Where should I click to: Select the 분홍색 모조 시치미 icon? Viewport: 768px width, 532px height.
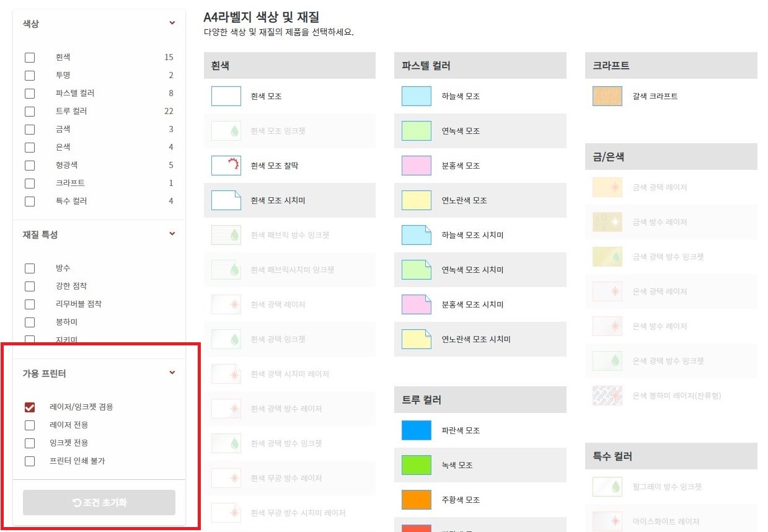(417, 304)
